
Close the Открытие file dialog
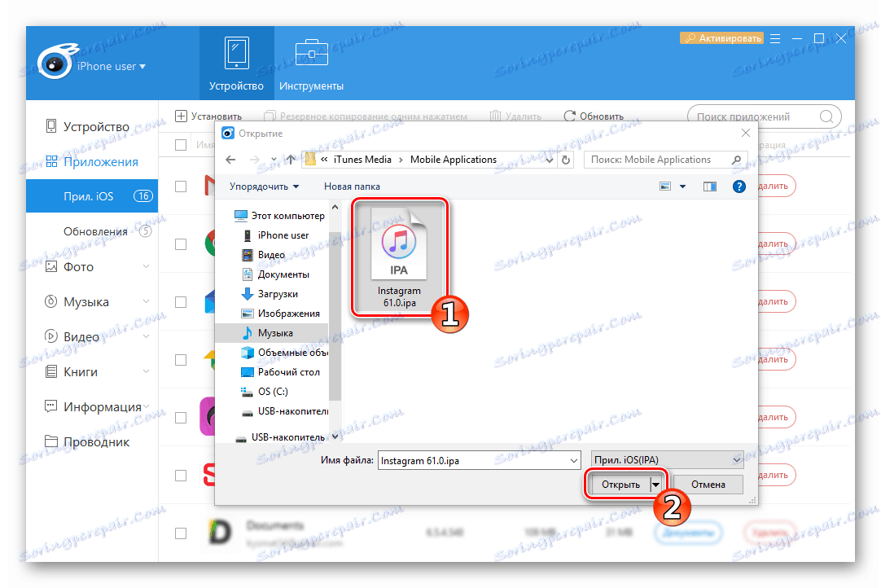(746, 134)
